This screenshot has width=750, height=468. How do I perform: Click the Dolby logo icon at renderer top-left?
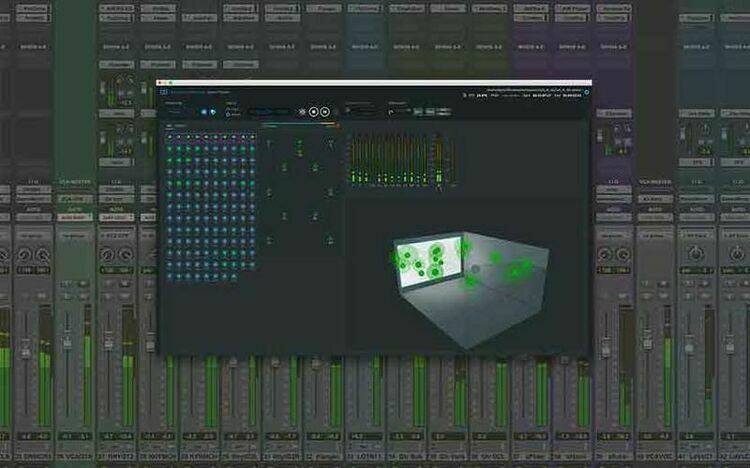pos(163,93)
